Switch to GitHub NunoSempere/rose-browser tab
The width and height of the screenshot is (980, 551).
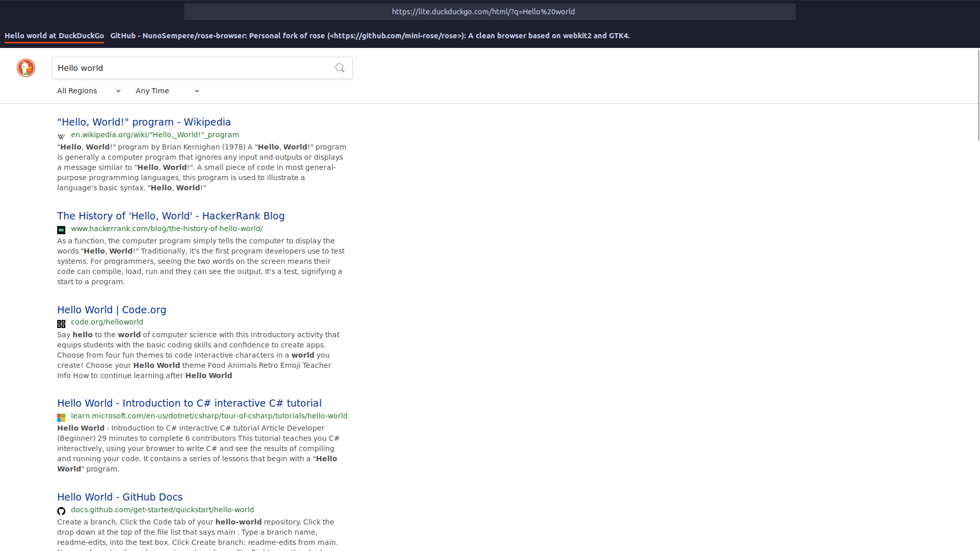pos(370,36)
